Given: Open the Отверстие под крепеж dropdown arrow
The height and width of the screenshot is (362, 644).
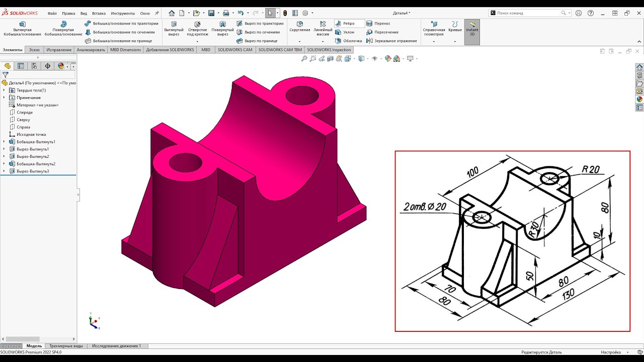Looking at the screenshot, I should 197,41.
